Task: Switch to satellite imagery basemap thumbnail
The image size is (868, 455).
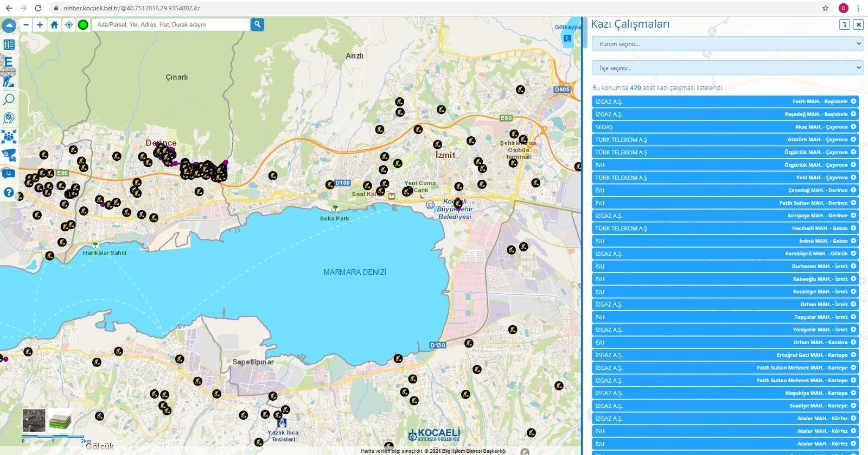Action: tap(34, 420)
